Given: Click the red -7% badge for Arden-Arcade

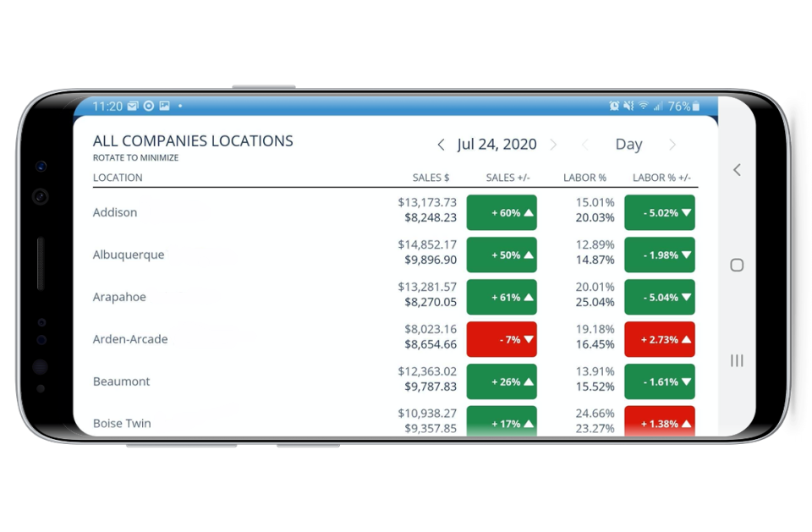Looking at the screenshot, I should pos(502,339).
